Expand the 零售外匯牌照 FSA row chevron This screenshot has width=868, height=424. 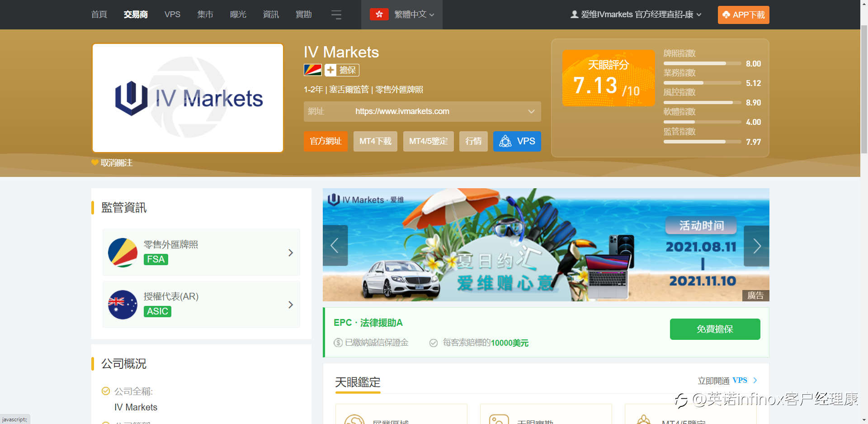point(291,252)
